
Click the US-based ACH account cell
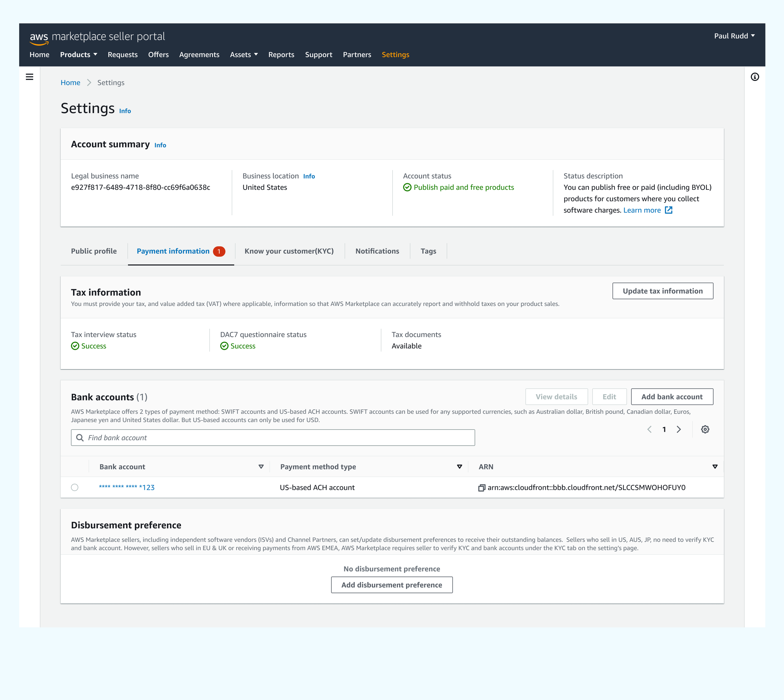point(317,488)
